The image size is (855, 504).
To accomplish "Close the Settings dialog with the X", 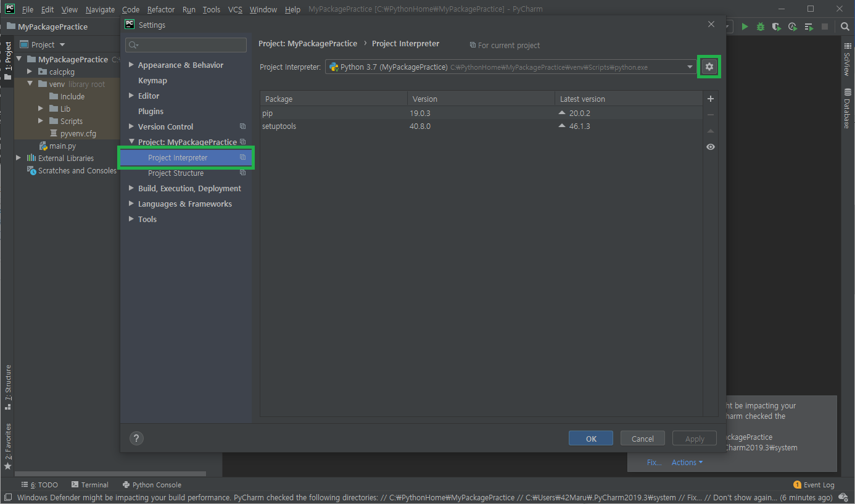I will [711, 24].
